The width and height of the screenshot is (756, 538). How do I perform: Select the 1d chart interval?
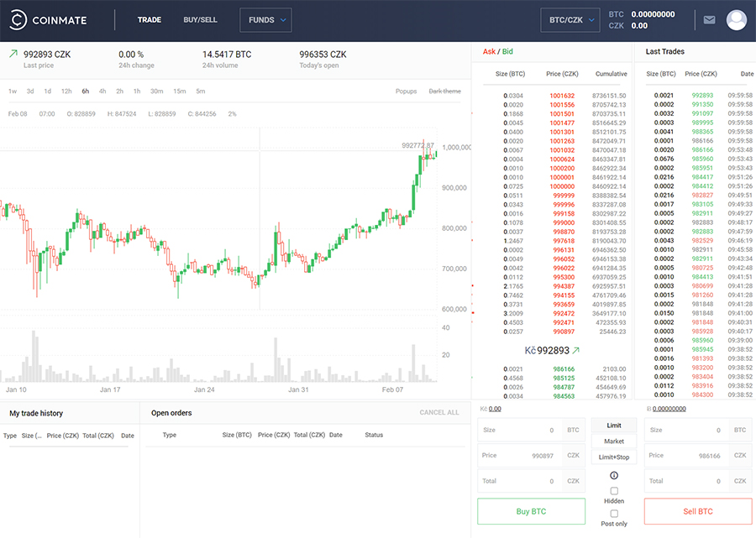pyautogui.click(x=47, y=91)
